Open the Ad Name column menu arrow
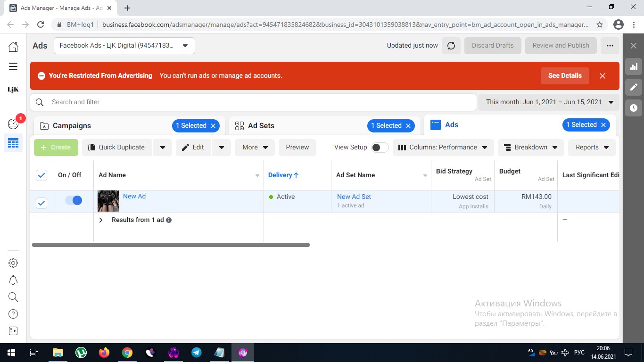The height and width of the screenshot is (362, 644). 257,176
